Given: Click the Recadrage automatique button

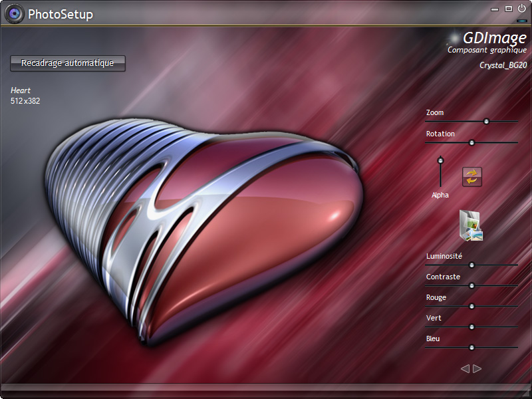Looking at the screenshot, I should 68,63.
